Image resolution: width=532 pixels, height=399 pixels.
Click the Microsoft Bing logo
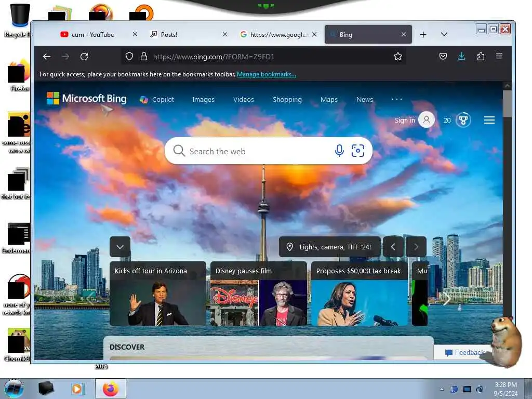coord(87,99)
